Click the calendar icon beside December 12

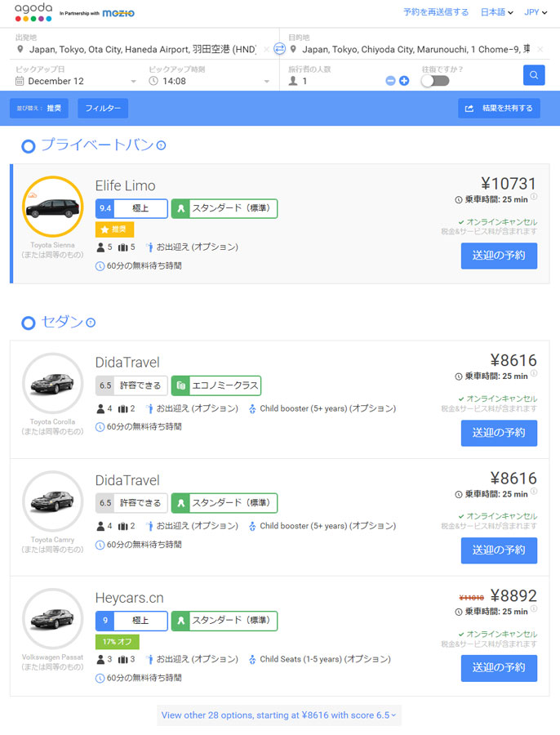coord(20,81)
